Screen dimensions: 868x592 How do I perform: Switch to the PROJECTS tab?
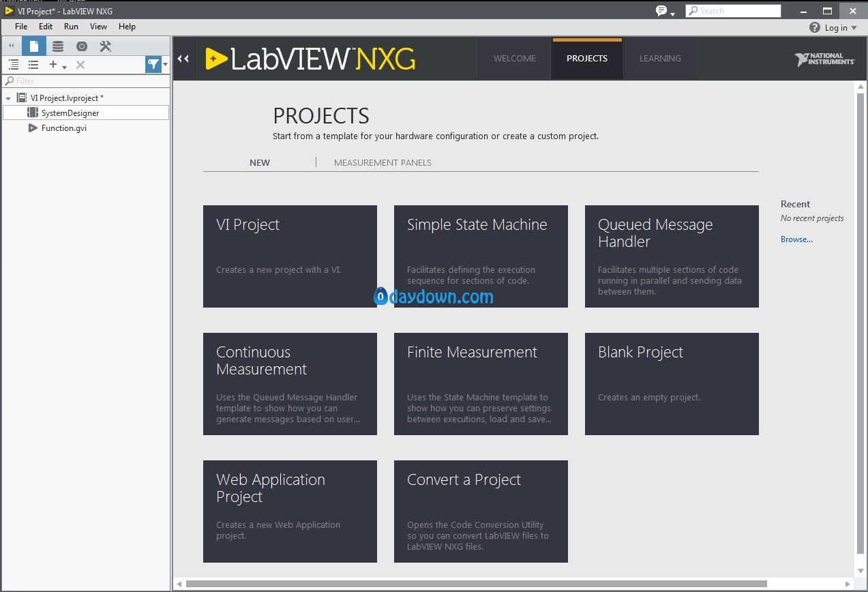(x=587, y=59)
